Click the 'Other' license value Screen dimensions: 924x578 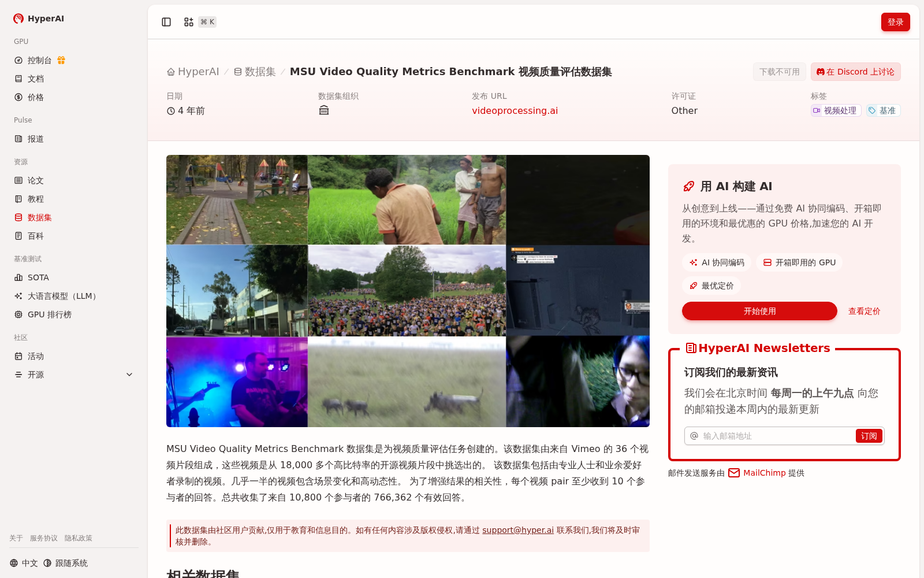[684, 110]
